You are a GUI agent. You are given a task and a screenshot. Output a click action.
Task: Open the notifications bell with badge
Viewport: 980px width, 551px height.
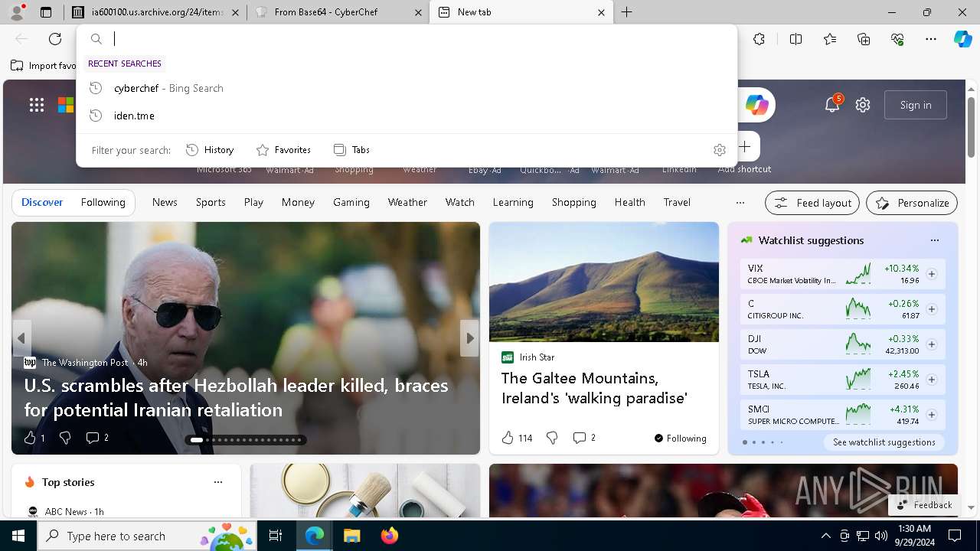[x=832, y=104]
